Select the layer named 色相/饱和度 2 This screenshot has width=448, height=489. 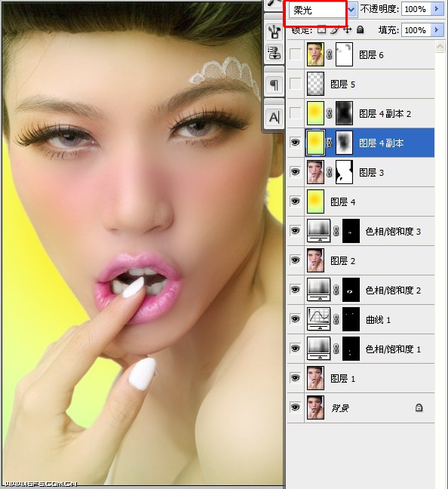[x=393, y=291]
